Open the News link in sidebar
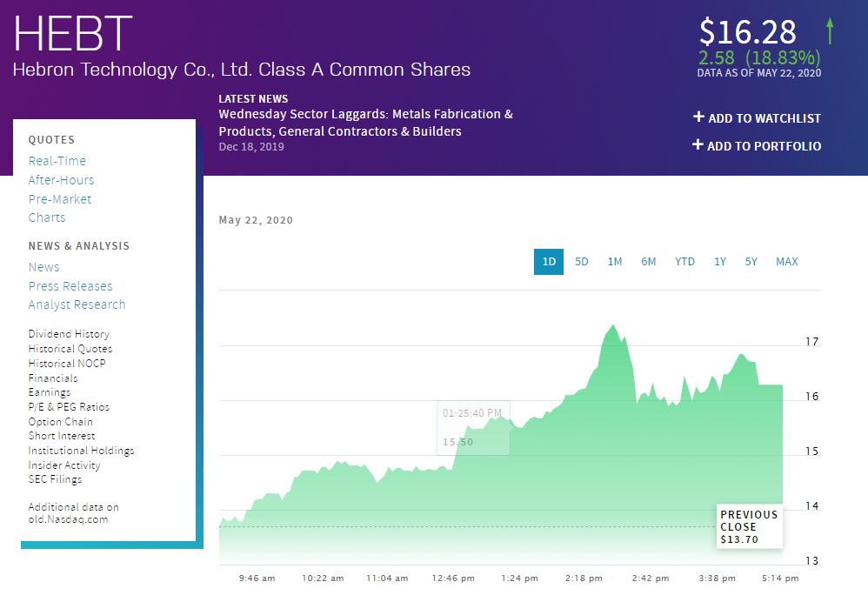Viewport: 868px width, 602px height. (x=43, y=267)
